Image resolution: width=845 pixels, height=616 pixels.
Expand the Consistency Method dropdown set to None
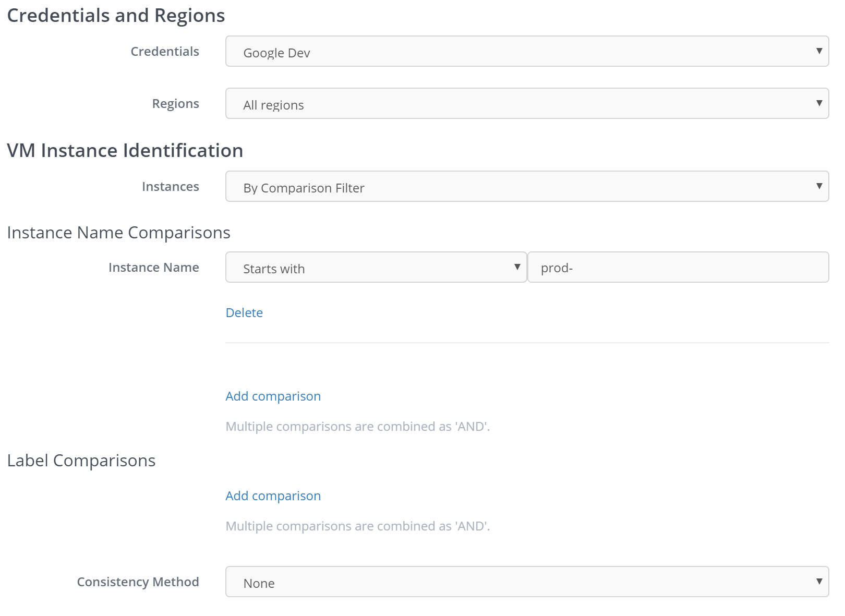[x=527, y=582]
